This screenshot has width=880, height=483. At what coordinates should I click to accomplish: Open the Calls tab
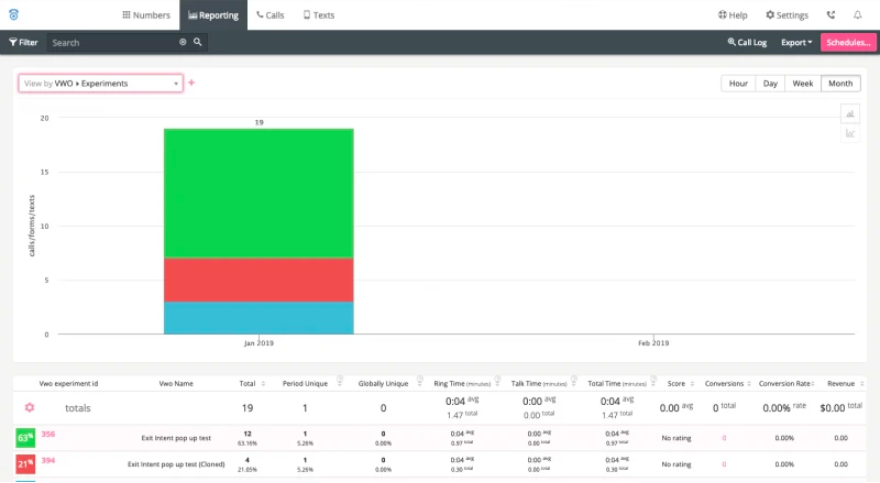[270, 15]
